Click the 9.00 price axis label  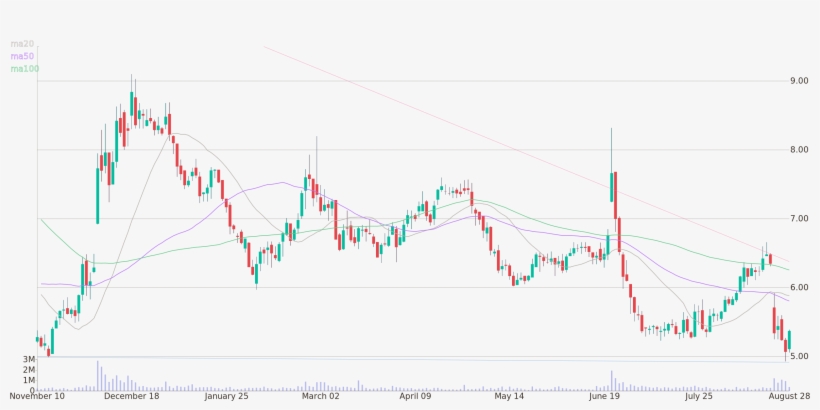click(799, 81)
